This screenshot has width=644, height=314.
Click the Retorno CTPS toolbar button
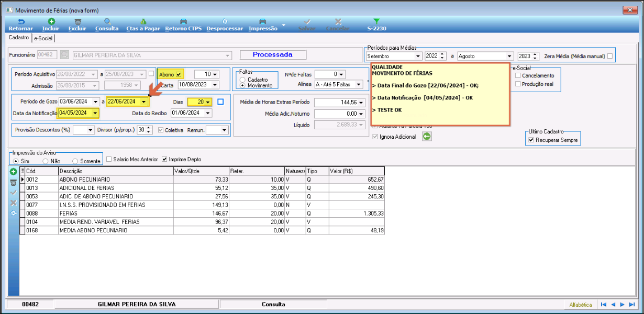pos(183,25)
